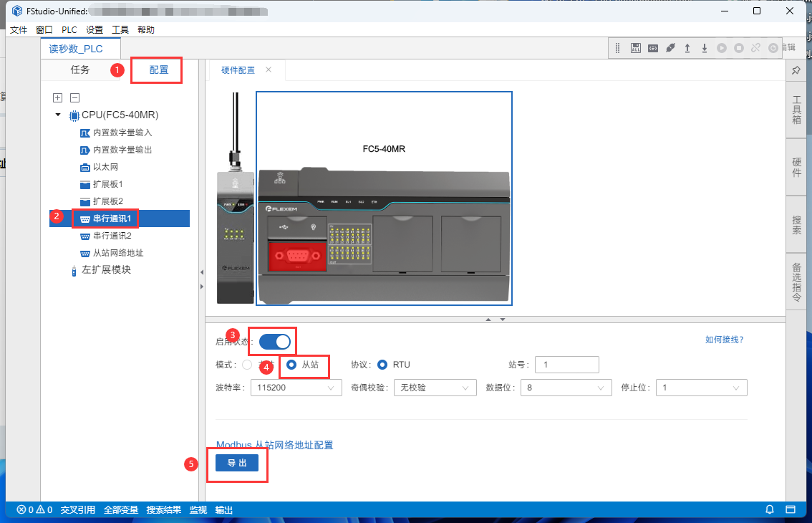
Task: Select the 从站 slave mode radio button
Action: click(291, 365)
